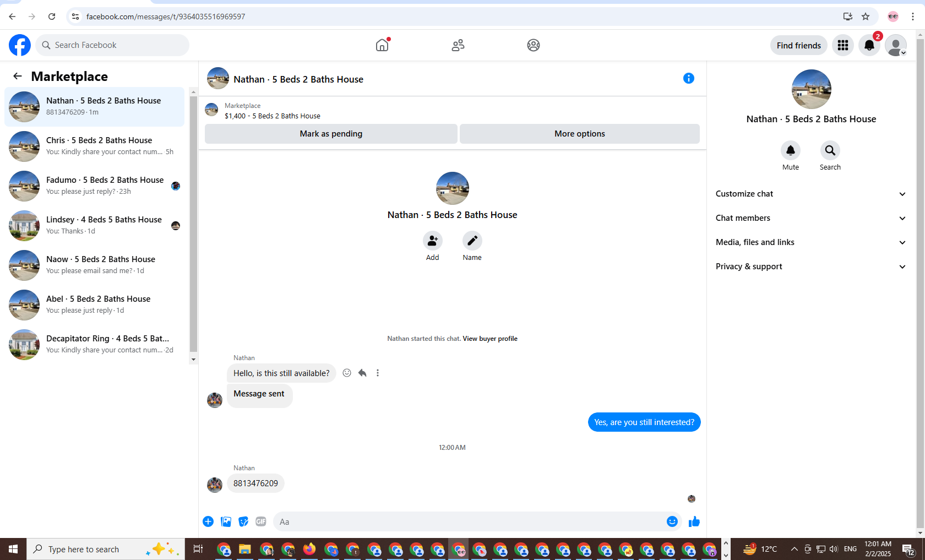Image resolution: width=925 pixels, height=560 pixels.
Task: Reload the browser page
Action: pyautogui.click(x=52, y=17)
